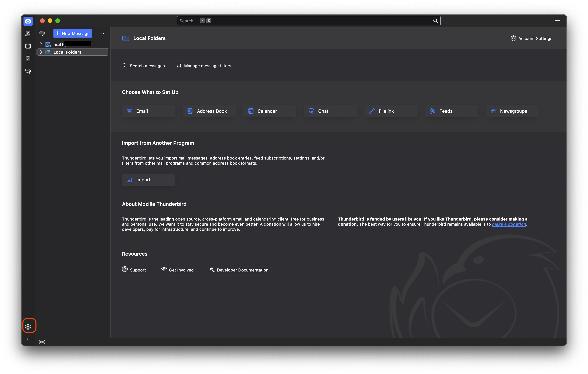
Task: Open Account Settings
Action: pos(531,38)
